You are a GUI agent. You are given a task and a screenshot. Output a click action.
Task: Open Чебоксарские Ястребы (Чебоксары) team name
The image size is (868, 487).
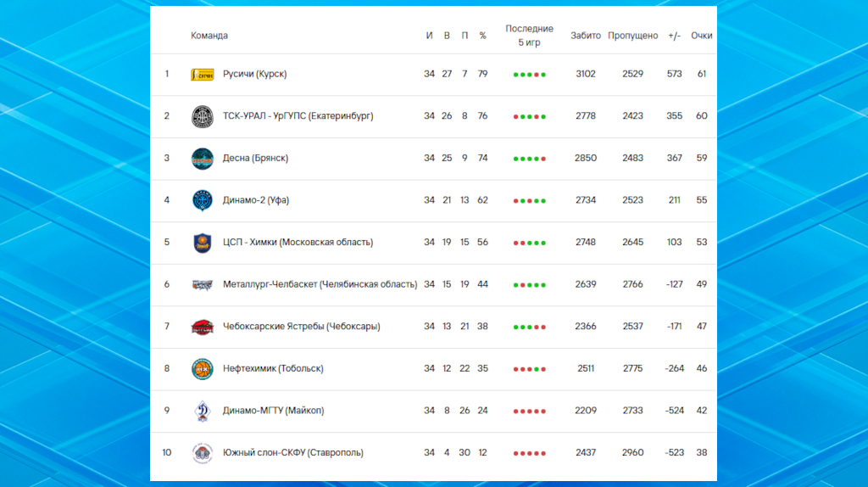click(301, 327)
